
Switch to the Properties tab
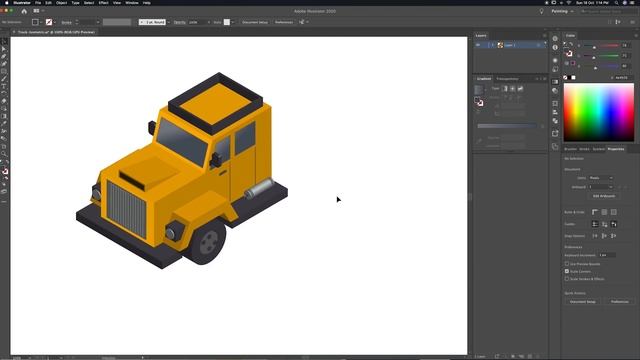(616, 149)
